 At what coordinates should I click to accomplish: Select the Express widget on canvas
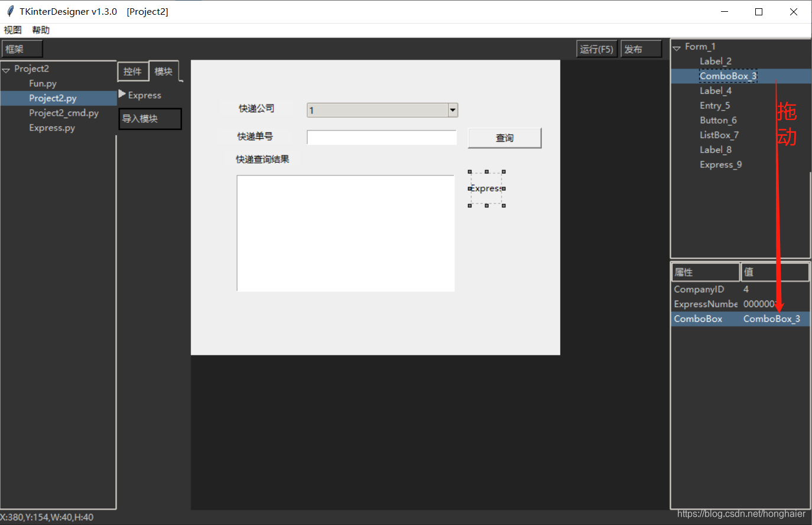[487, 188]
